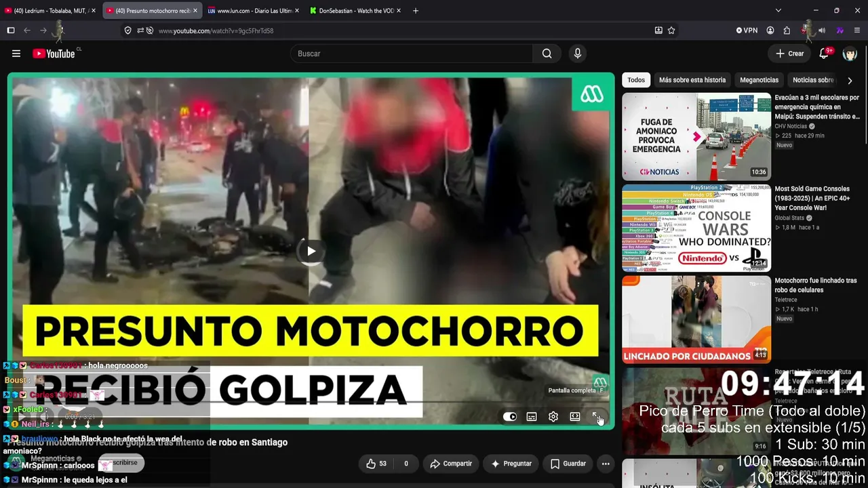Switch to DonSebastian Watch the VOD tab
The width and height of the screenshot is (868, 488).
(x=355, y=11)
